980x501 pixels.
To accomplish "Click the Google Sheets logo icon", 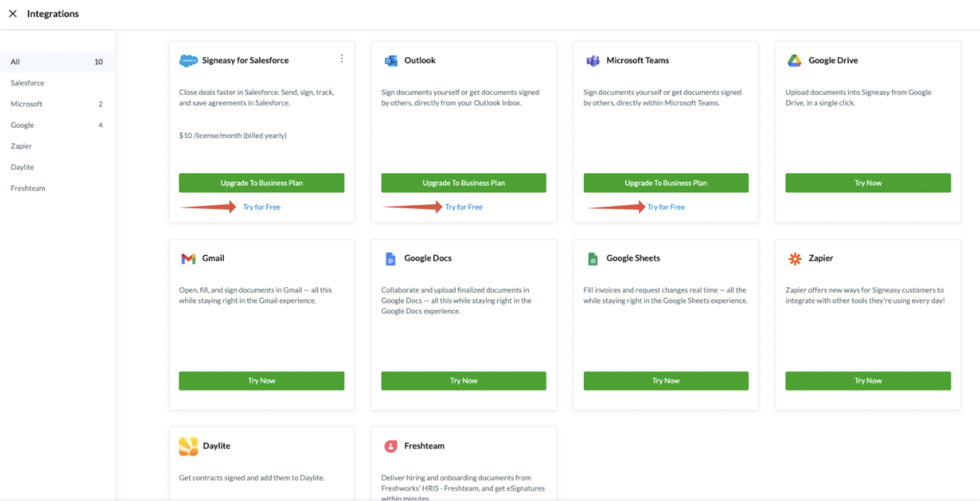I will tap(593, 259).
